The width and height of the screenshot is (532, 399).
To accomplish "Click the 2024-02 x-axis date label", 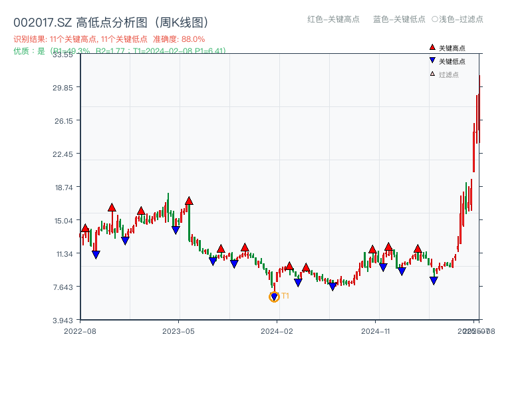I will coord(277,331).
